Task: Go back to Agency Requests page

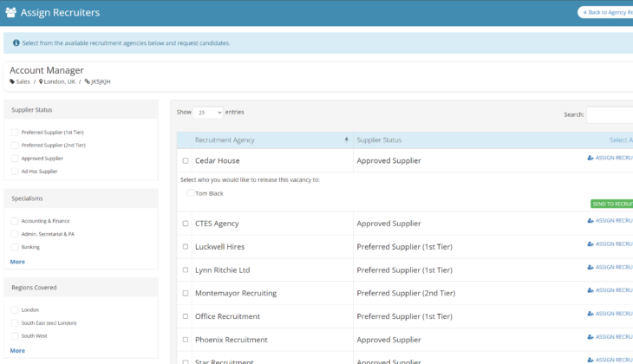Action: 606,12
